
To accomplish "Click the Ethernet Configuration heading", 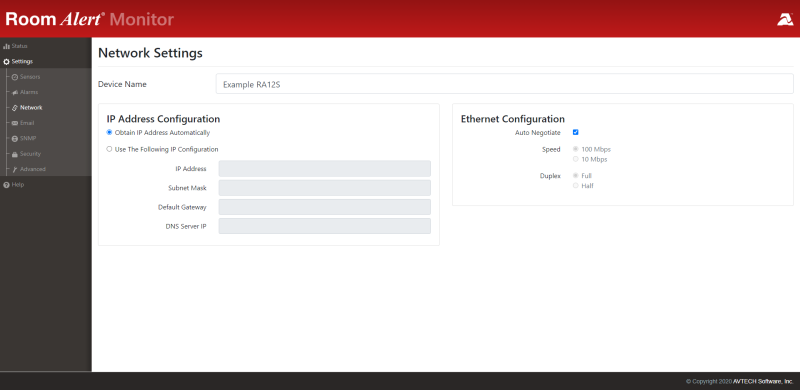I will point(513,119).
